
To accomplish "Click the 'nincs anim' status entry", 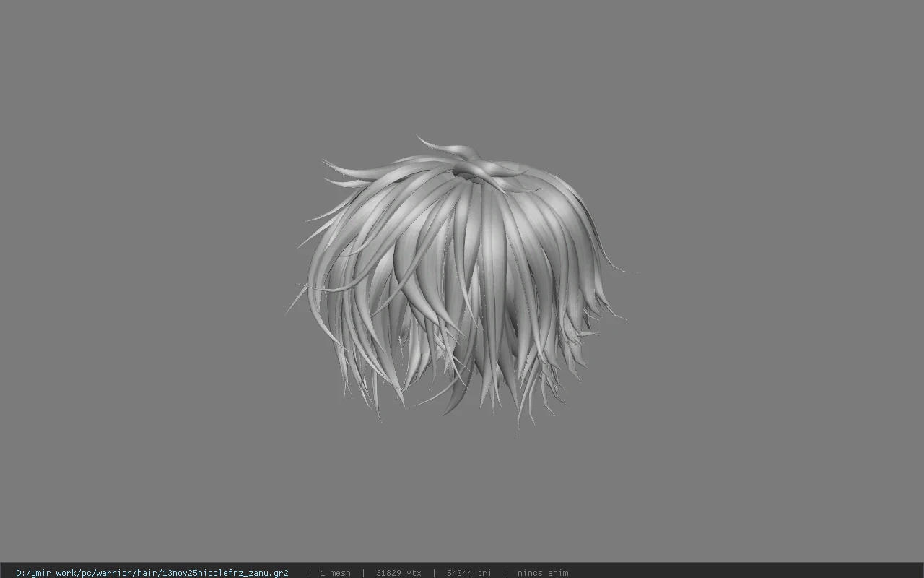I will coord(543,573).
